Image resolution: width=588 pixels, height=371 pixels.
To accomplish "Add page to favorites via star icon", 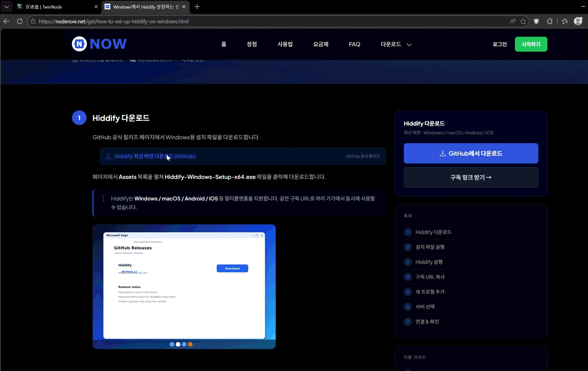I will pos(523,21).
